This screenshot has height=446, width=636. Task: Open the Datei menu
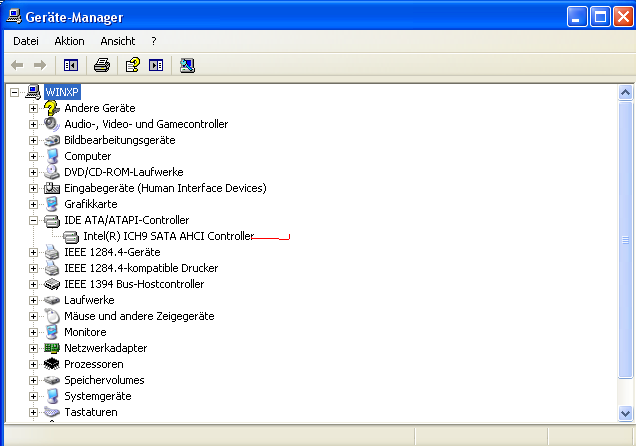[x=26, y=41]
